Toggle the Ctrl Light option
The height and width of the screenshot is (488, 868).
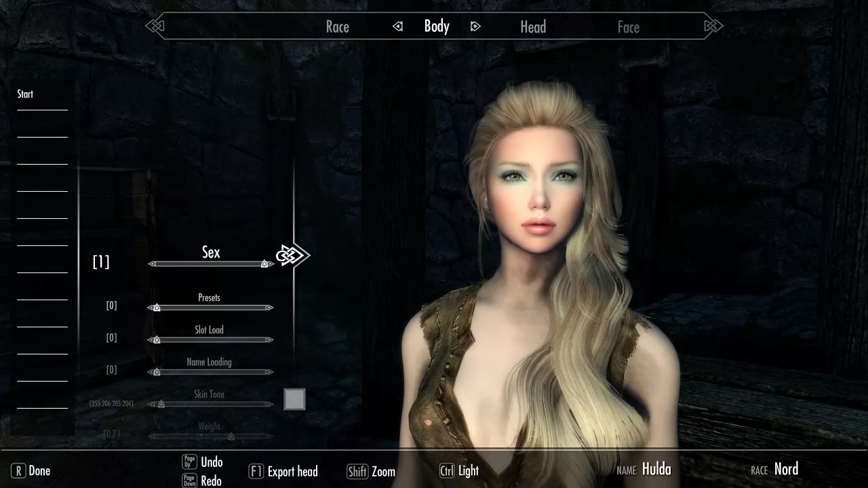click(459, 471)
